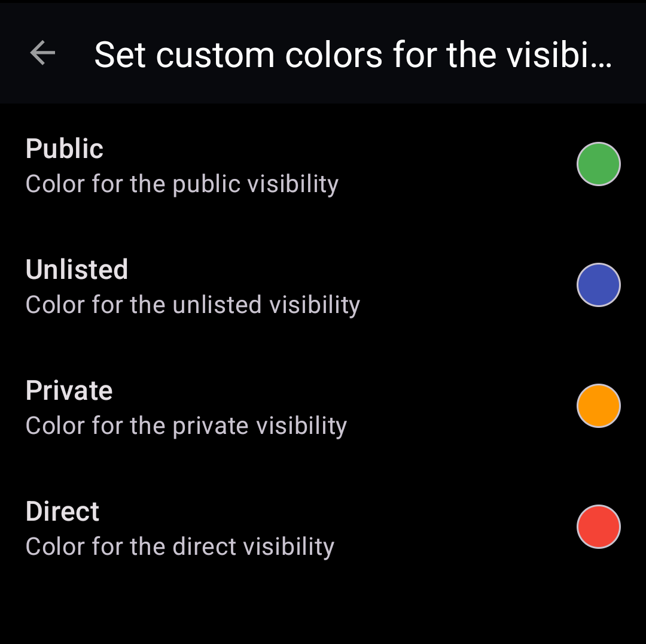Image resolution: width=646 pixels, height=644 pixels.
Task: Open the "Unlisted" setting title
Action: coord(77,269)
